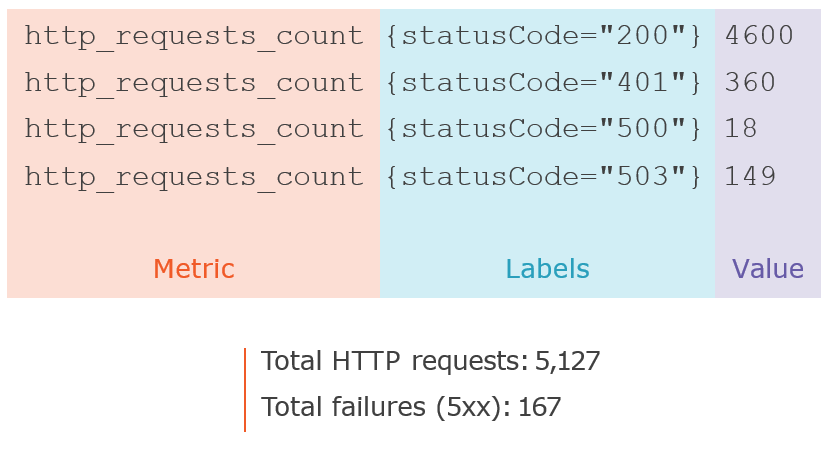Select the {statusCode="401"} label
This screenshot has width=830, height=469.
[544, 83]
